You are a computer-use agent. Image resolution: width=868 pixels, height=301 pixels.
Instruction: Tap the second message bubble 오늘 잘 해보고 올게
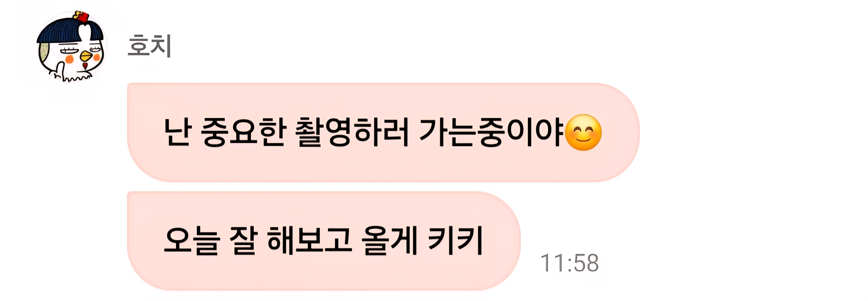(x=324, y=241)
